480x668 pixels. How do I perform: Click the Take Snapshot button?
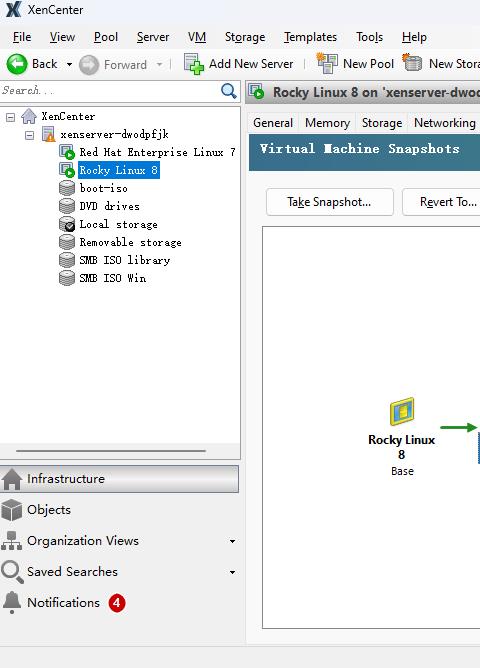click(329, 202)
